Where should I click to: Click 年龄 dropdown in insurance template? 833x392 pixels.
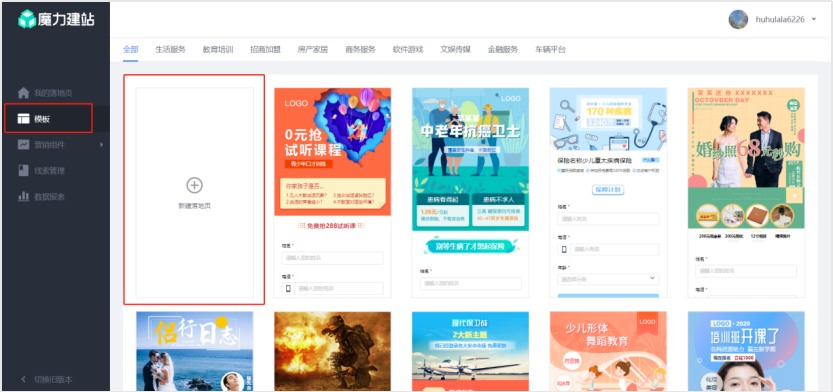(x=608, y=279)
